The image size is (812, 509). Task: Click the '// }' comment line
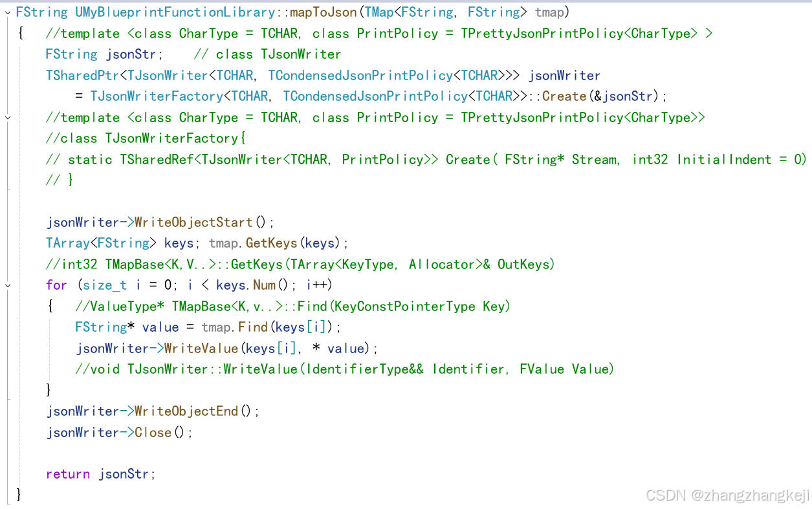tap(60, 180)
